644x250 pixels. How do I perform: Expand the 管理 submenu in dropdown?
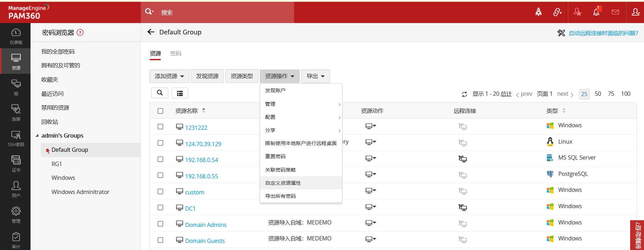point(301,104)
